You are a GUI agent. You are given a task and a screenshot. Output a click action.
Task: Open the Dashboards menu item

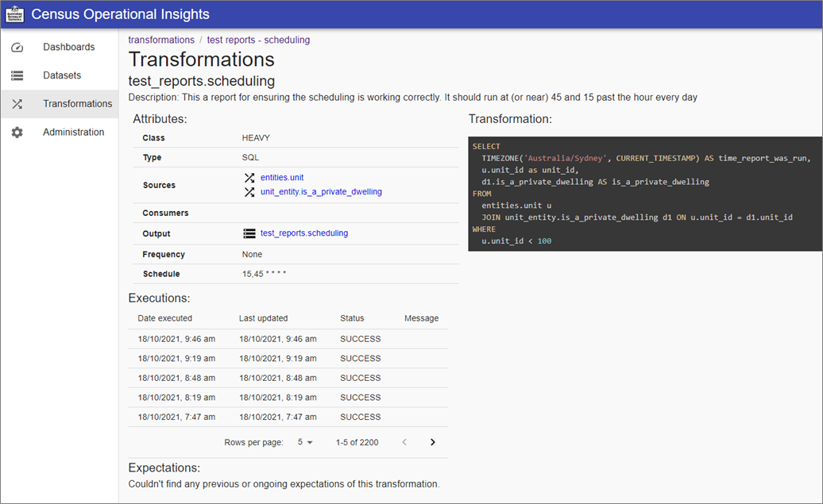[x=60, y=47]
